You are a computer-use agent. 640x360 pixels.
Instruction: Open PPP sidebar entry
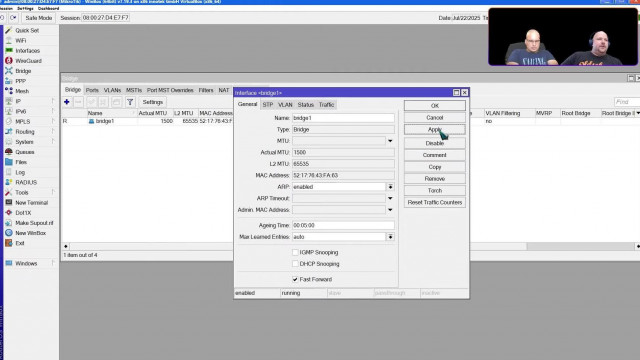point(20,81)
